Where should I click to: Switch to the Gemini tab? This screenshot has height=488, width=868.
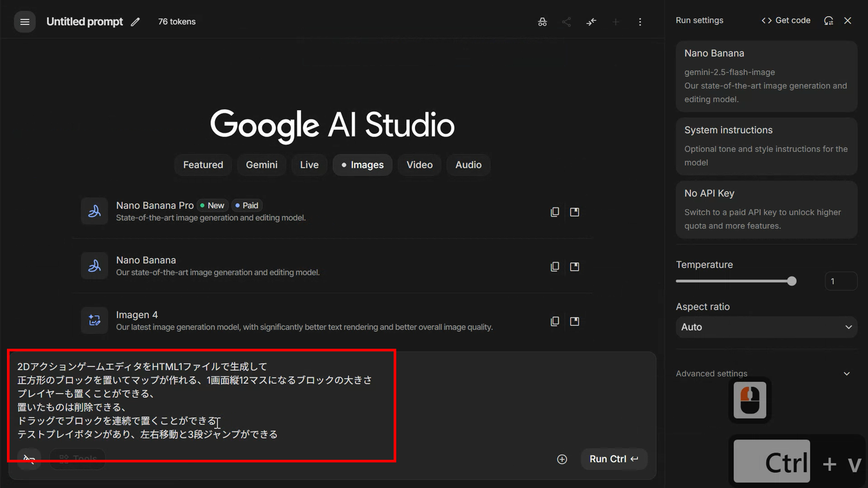(262, 165)
